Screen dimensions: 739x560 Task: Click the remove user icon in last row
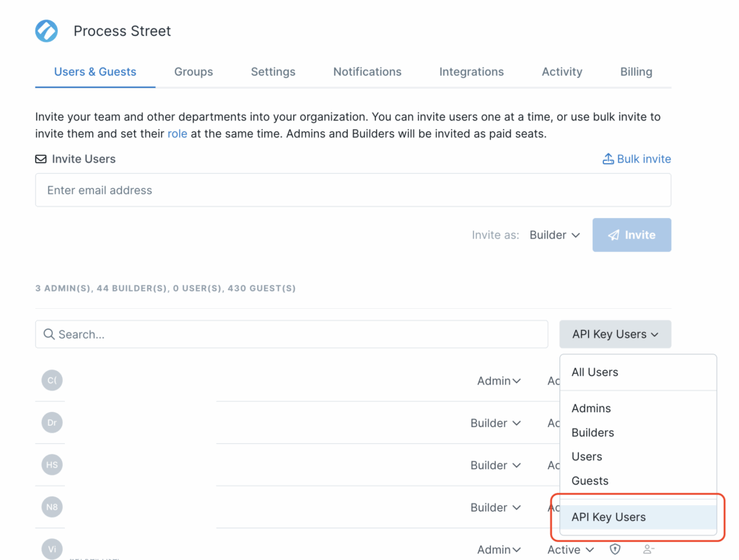(x=649, y=549)
